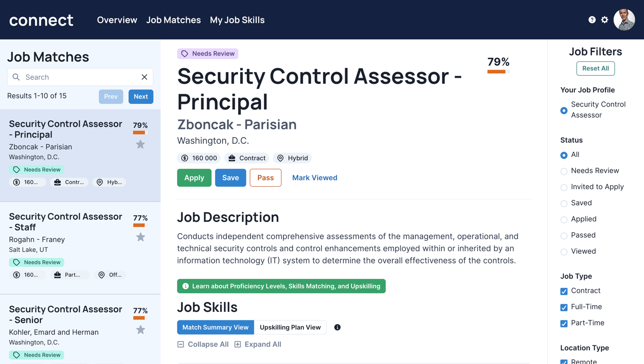Uncheck the Part-Time job type filter

tap(564, 324)
